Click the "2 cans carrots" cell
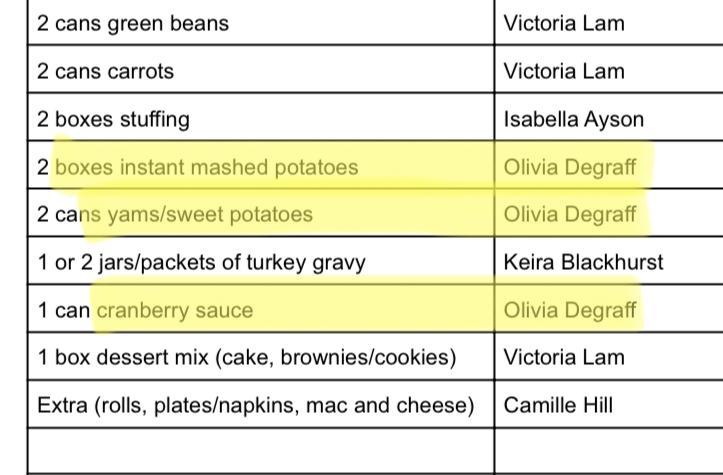This screenshot has height=475, width=723. pyautogui.click(x=105, y=71)
